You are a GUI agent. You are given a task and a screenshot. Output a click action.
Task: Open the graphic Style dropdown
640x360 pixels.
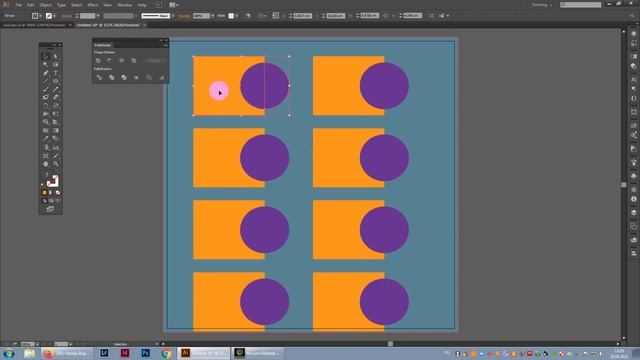(x=237, y=16)
